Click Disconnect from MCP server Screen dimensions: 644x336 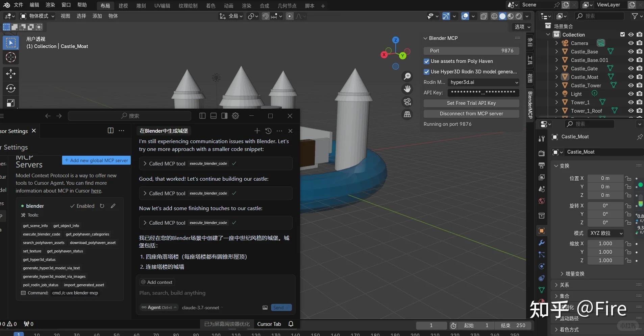471,114
